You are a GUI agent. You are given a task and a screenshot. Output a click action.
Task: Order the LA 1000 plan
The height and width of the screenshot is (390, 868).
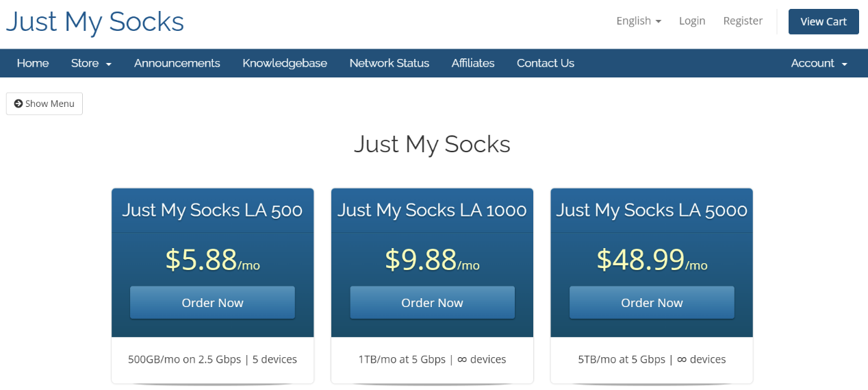point(432,302)
